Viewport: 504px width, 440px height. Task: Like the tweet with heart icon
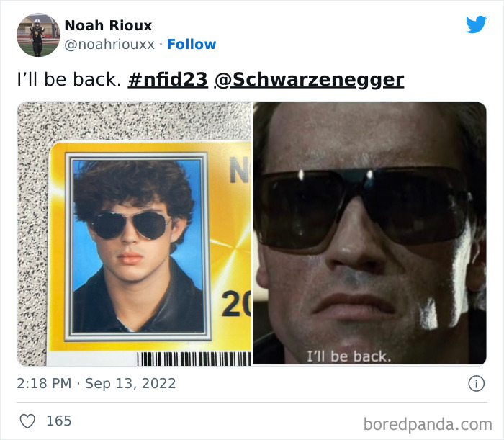[27, 421]
